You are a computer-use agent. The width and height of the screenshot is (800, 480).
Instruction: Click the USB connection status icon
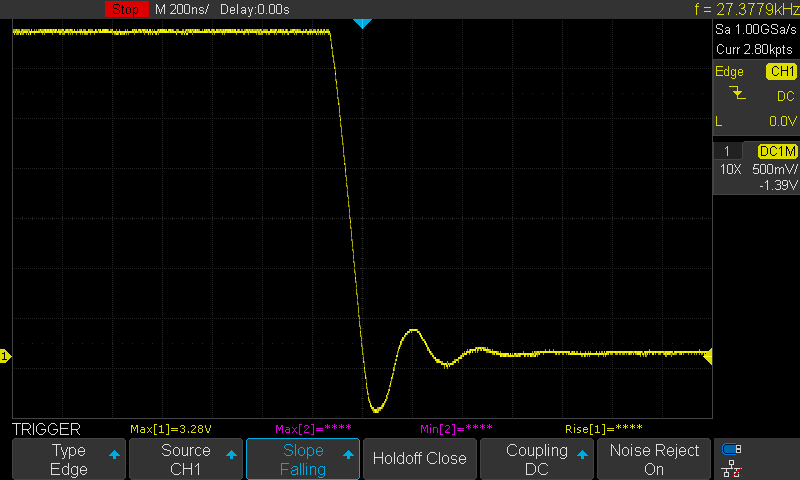point(732,450)
